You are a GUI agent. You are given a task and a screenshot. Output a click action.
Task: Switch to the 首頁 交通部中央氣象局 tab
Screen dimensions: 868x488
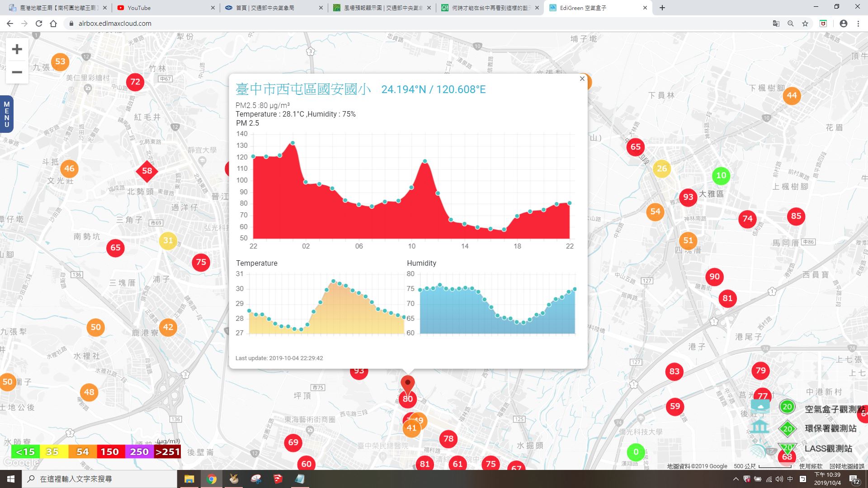point(274,8)
